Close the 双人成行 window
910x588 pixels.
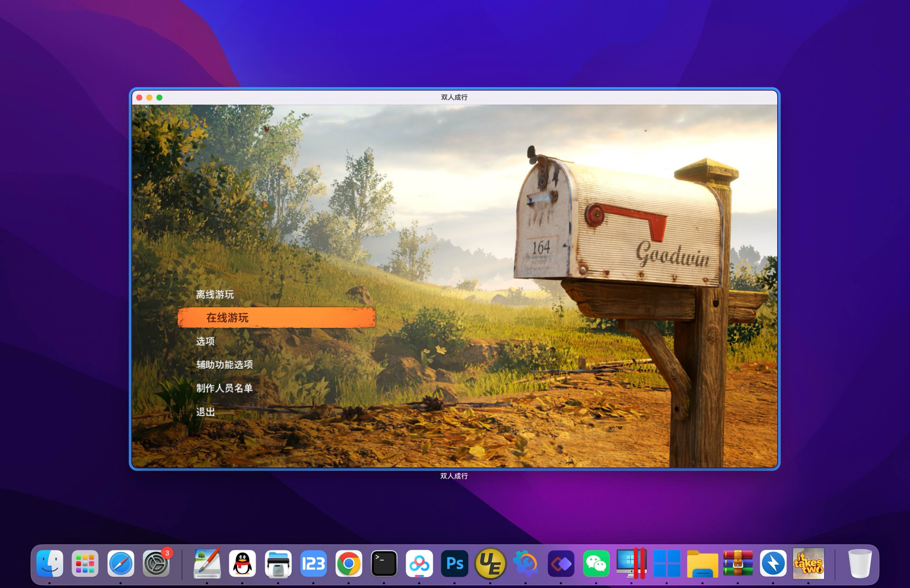click(139, 98)
